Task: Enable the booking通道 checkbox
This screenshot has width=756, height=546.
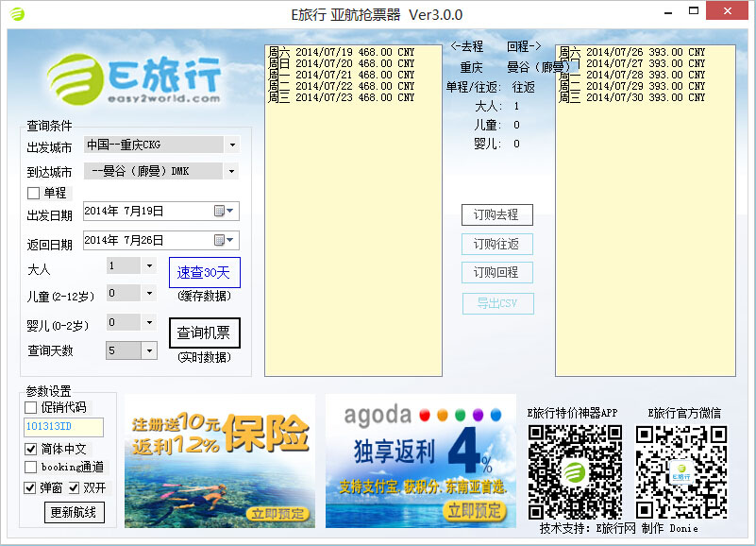Action: tap(31, 467)
